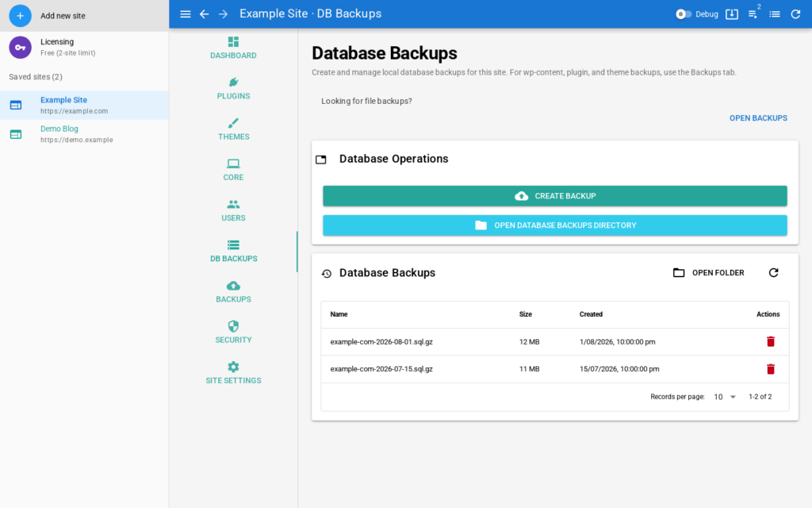Open the Dashboard tab

(233, 48)
